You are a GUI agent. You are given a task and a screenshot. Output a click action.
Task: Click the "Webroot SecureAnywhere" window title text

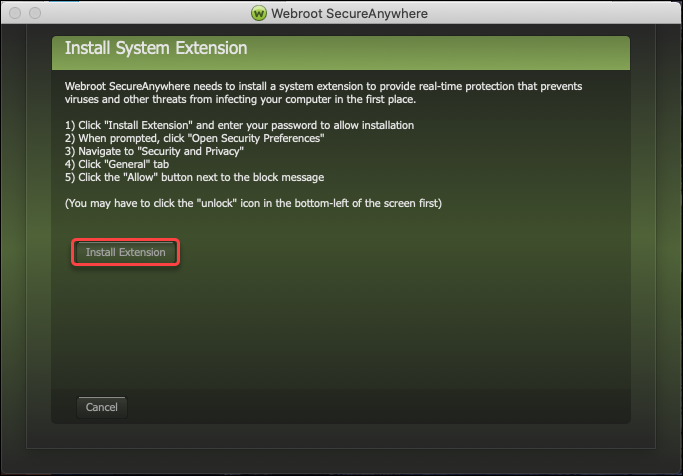pyautogui.click(x=350, y=13)
